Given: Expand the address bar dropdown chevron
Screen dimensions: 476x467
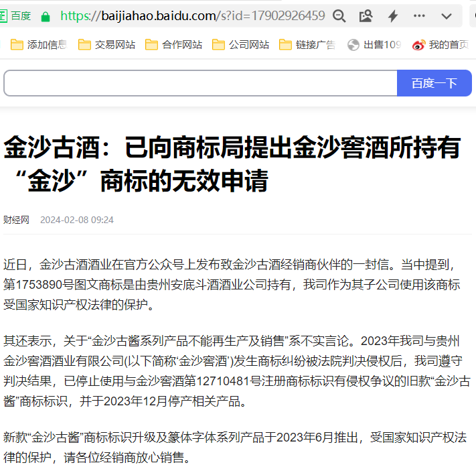Looking at the screenshot, I should [x=447, y=16].
